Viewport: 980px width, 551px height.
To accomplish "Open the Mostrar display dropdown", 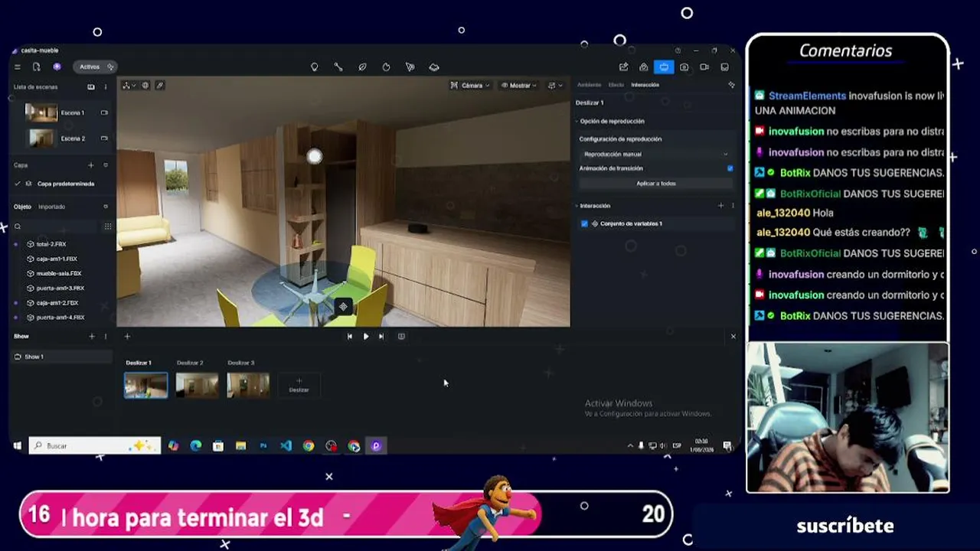I will tap(518, 85).
